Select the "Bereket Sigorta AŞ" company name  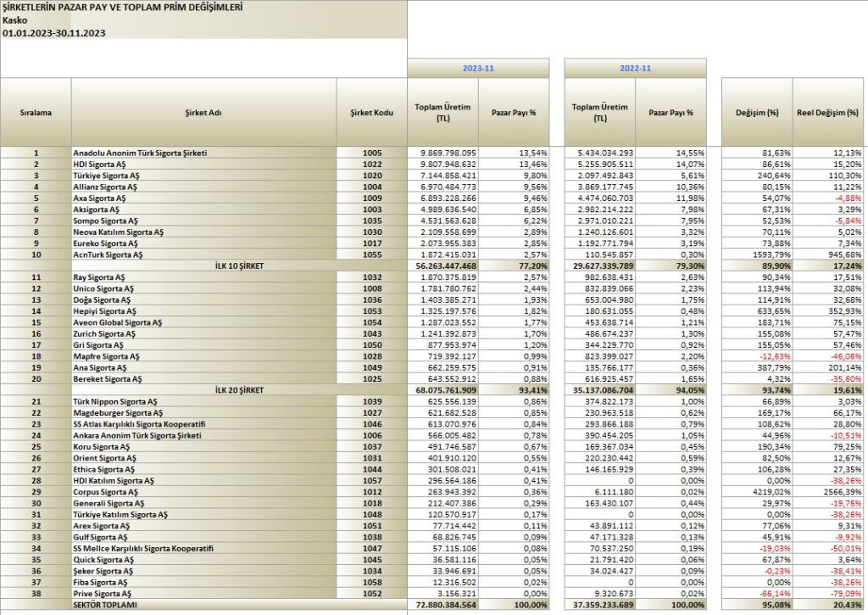tap(108, 379)
